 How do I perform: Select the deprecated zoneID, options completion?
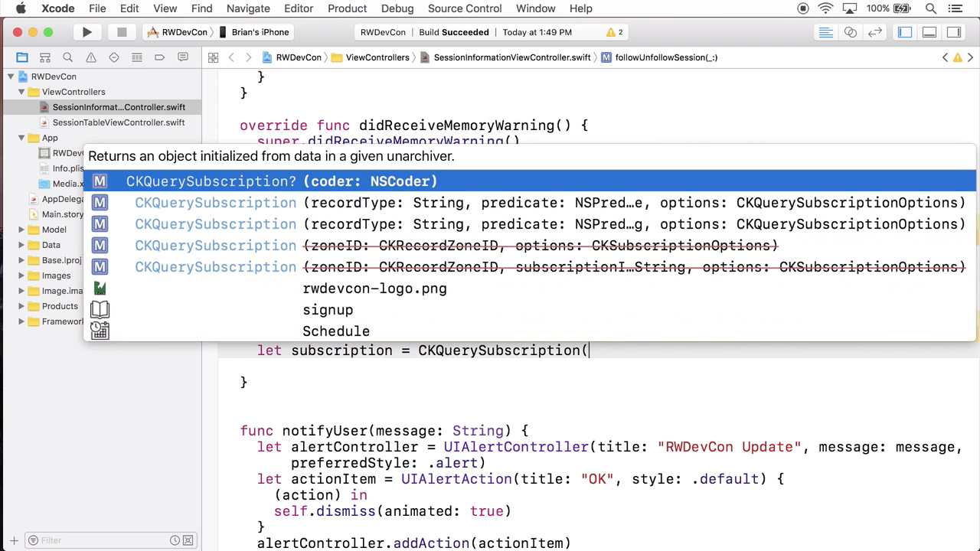click(x=530, y=246)
